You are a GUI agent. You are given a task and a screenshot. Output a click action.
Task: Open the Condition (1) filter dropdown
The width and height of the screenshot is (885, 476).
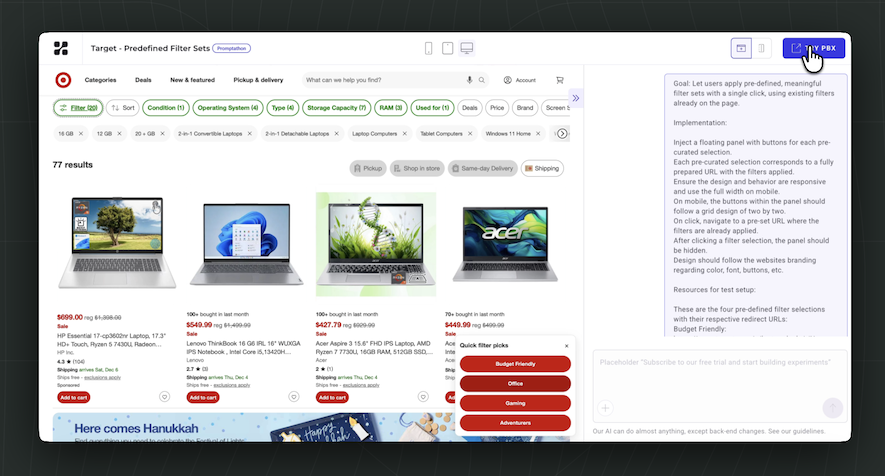click(x=166, y=108)
